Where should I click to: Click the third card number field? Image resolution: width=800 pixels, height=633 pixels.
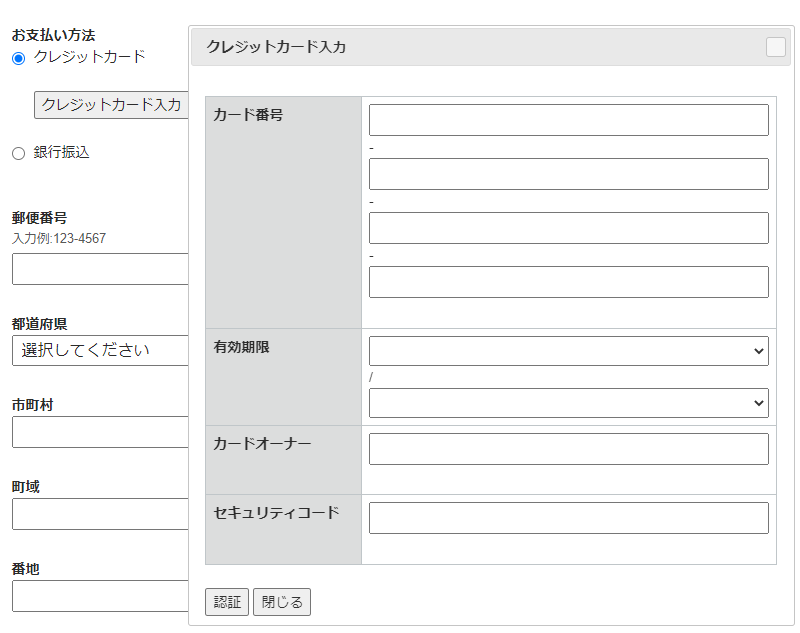click(568, 227)
